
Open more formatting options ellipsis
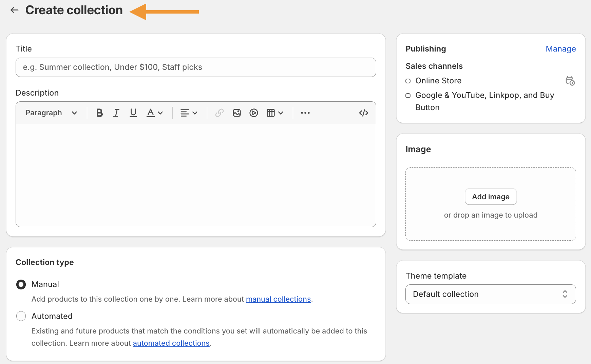tap(305, 113)
